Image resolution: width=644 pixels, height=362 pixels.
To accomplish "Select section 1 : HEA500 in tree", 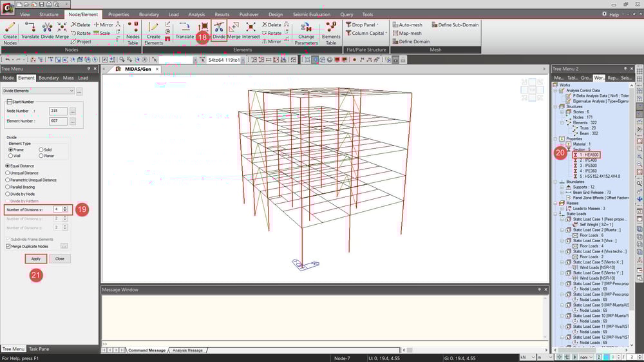I will (x=586, y=155).
